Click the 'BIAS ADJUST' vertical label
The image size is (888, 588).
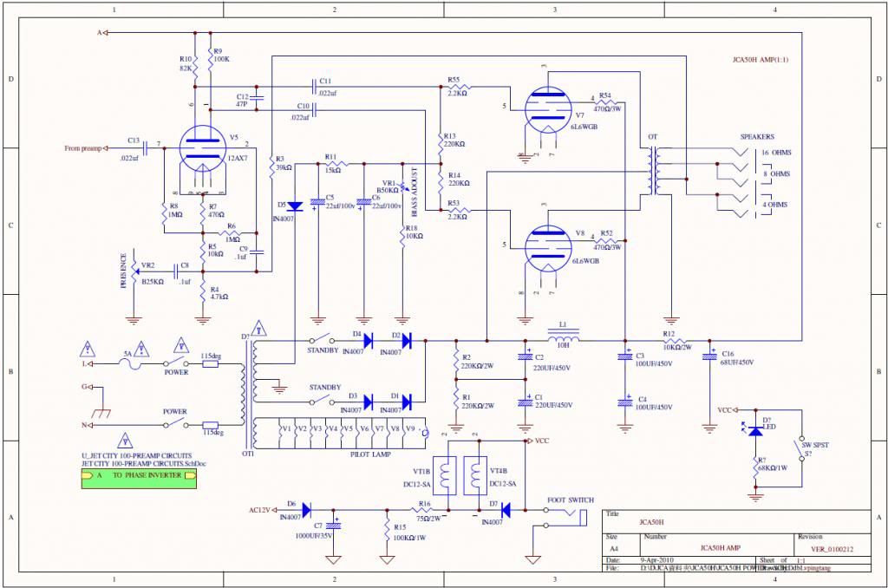click(x=414, y=192)
